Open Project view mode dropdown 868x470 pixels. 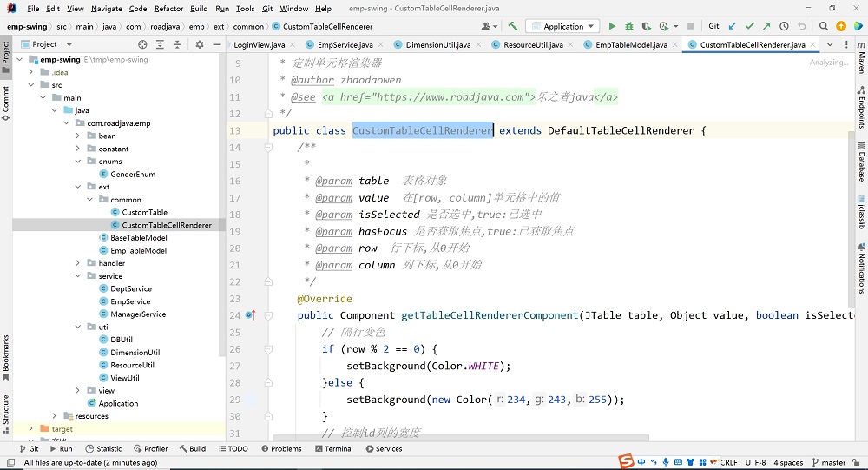pyautogui.click(x=69, y=44)
